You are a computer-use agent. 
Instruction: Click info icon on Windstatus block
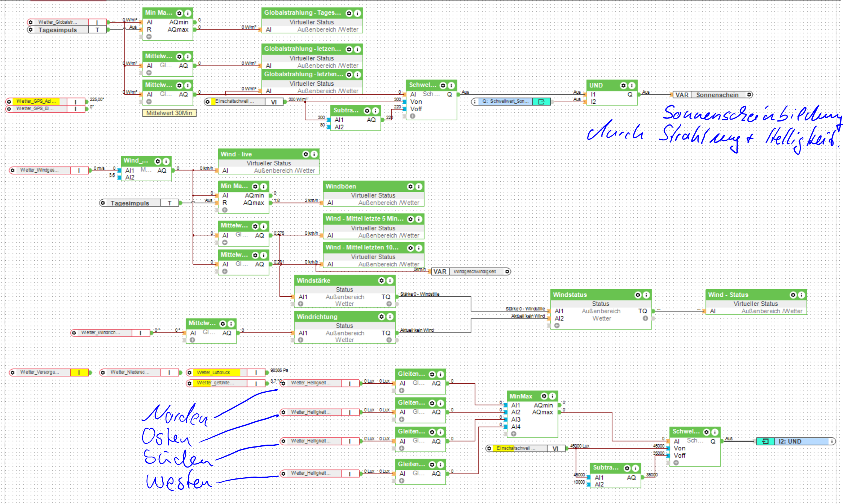646,295
